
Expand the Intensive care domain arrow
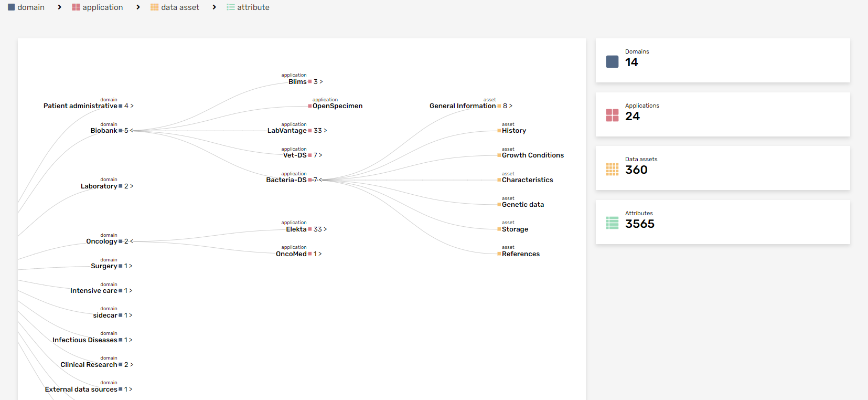pyautogui.click(x=131, y=291)
